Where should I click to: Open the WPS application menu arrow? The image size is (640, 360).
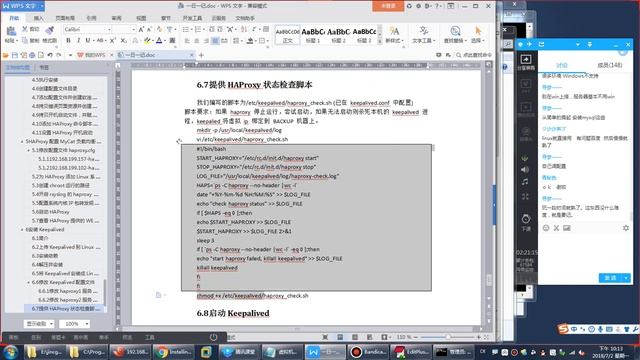42,6
